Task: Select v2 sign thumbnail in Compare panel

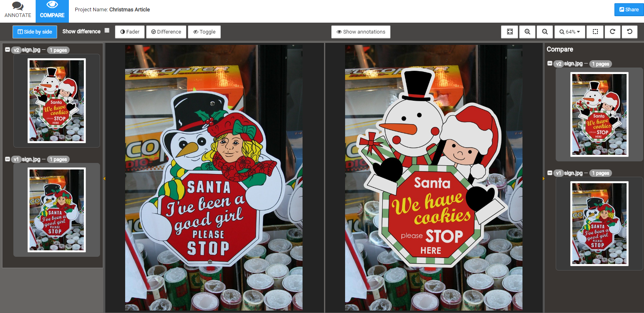Action: click(599, 114)
